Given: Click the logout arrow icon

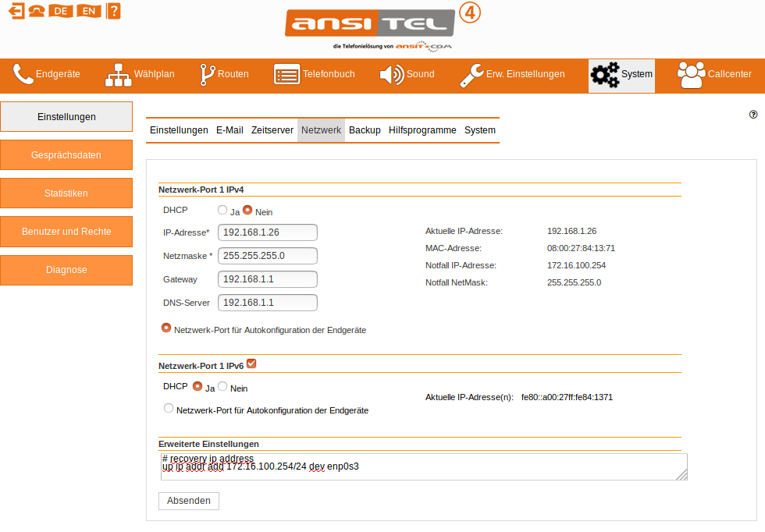Looking at the screenshot, I should (x=15, y=11).
